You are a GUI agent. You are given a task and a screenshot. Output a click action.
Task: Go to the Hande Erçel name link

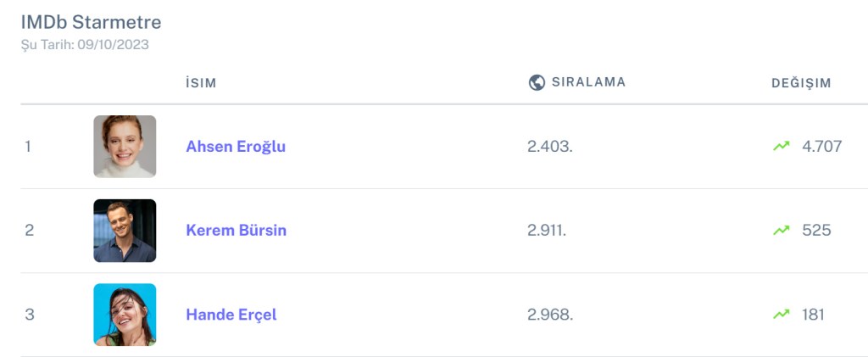coord(231,315)
